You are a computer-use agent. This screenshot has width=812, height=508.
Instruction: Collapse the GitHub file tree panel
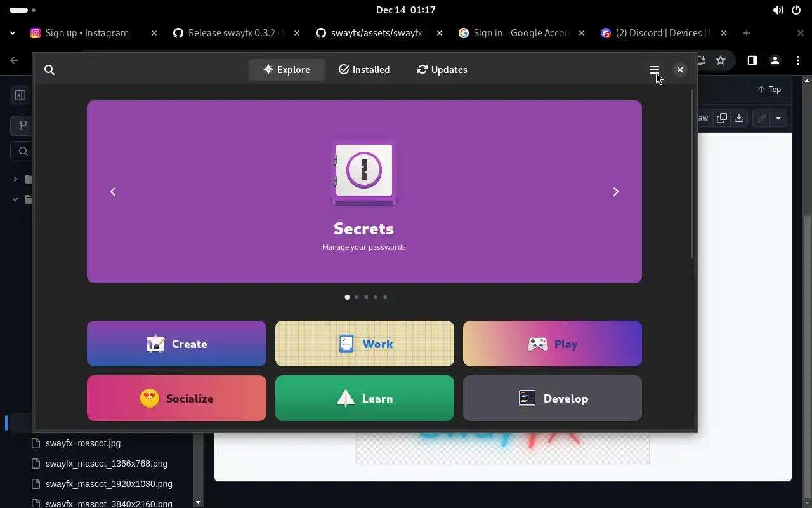click(x=20, y=96)
